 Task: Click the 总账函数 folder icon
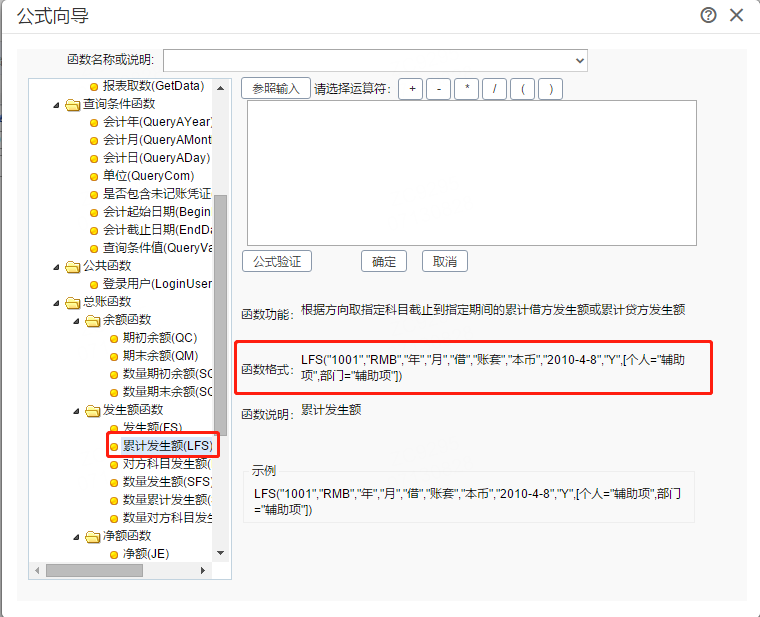(x=73, y=302)
